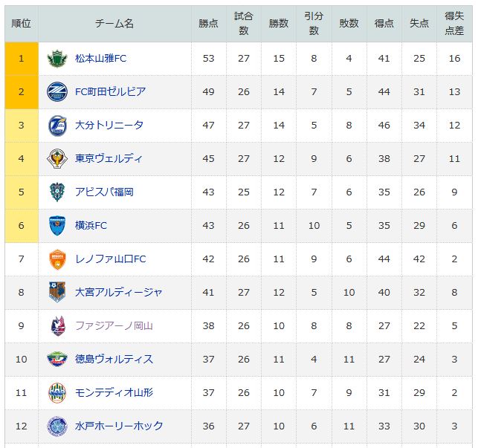The height and width of the screenshot is (448, 478).
Task: Open the FC町田ゼルビア team link
Action: [x=110, y=91]
